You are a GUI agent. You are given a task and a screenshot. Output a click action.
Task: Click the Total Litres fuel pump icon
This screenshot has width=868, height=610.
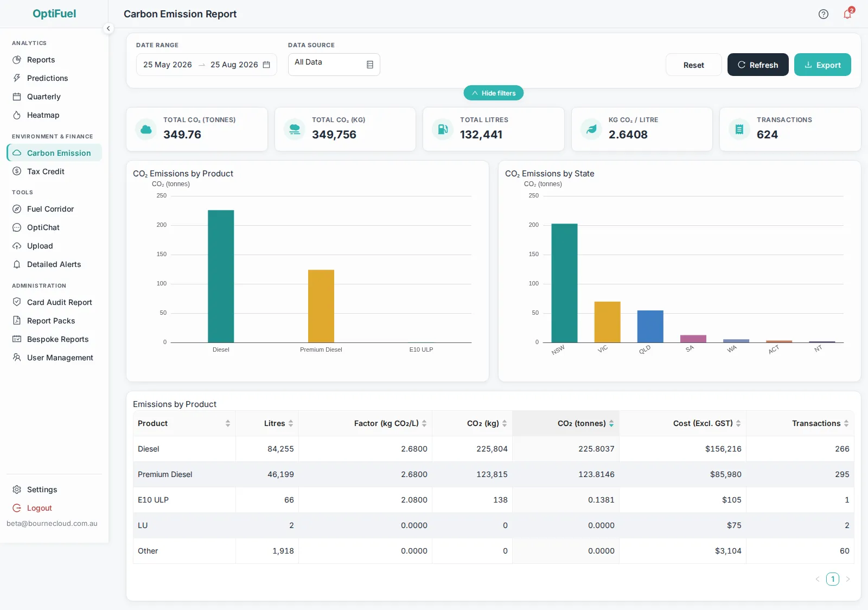(443, 129)
